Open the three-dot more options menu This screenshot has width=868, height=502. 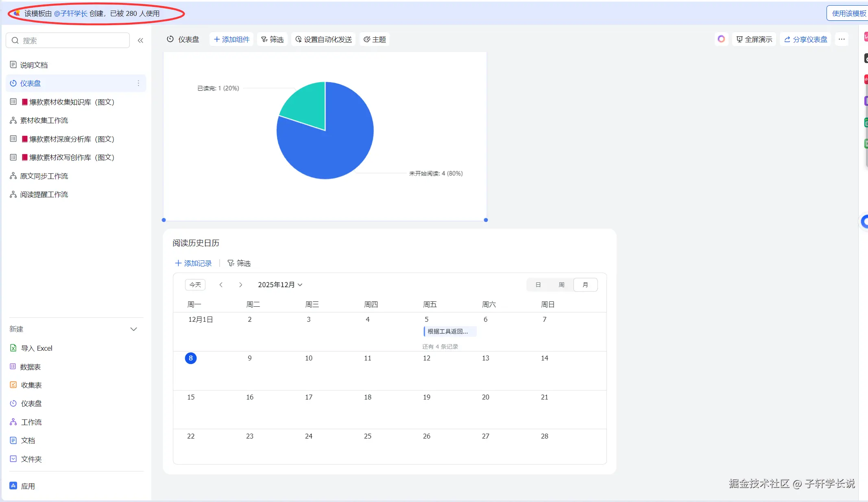[842, 39]
